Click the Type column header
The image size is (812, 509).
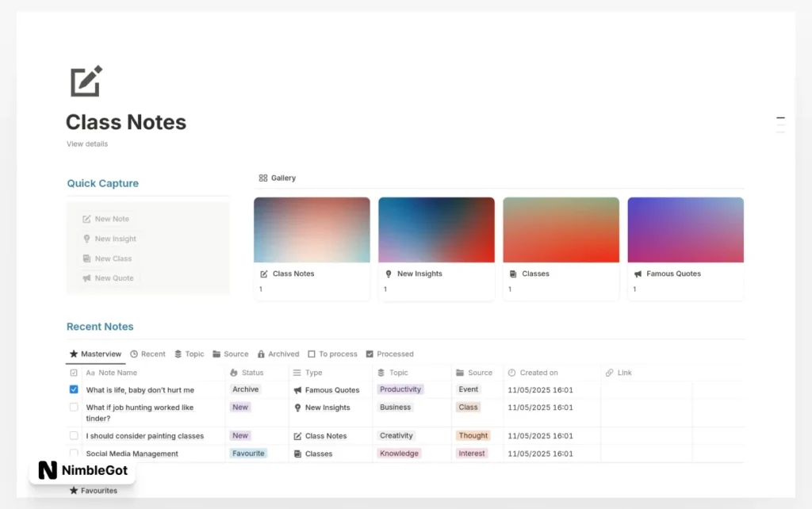coord(308,373)
